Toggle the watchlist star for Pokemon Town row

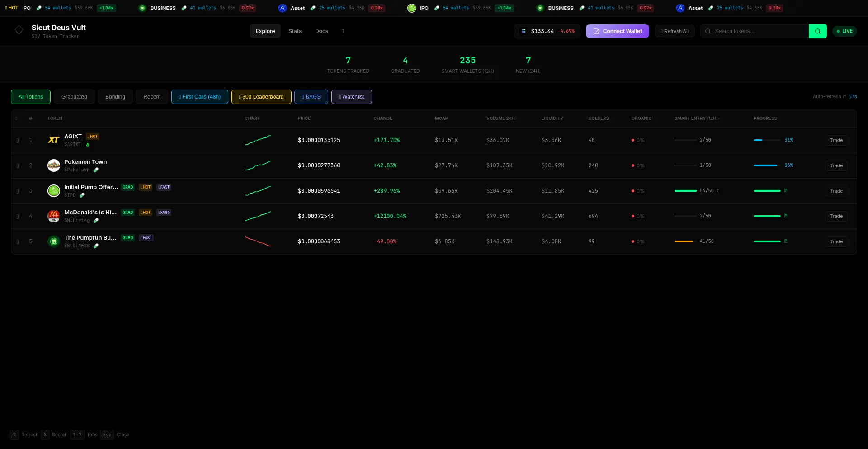18,166
